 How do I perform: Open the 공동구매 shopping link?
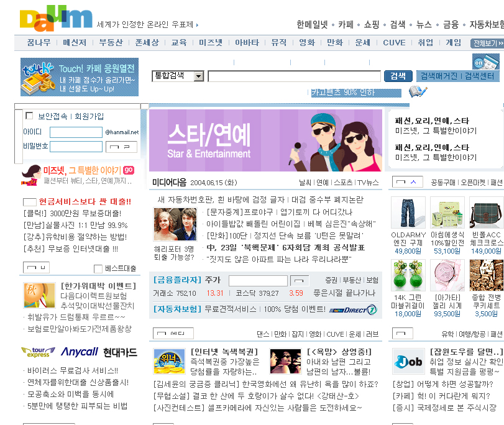tap(443, 183)
